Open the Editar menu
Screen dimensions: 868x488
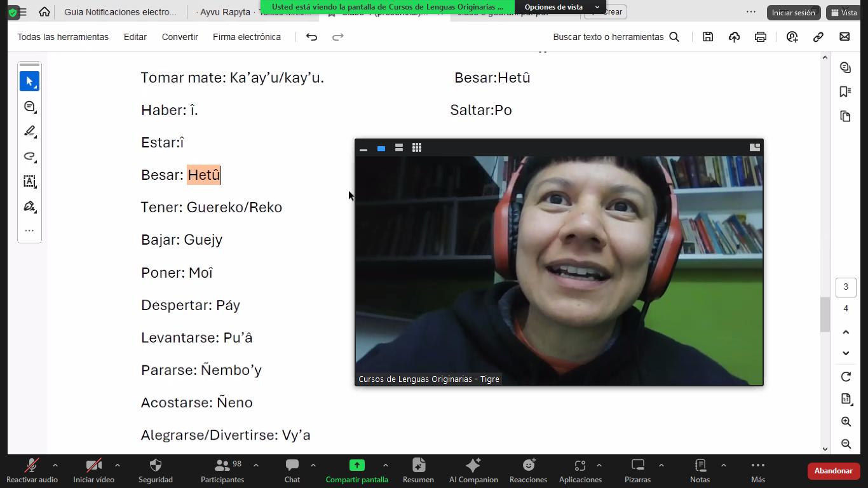(x=135, y=37)
